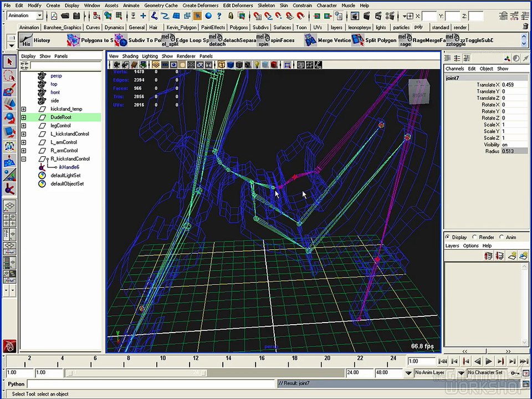
Task: Click the Play forwards button
Action: (489, 361)
